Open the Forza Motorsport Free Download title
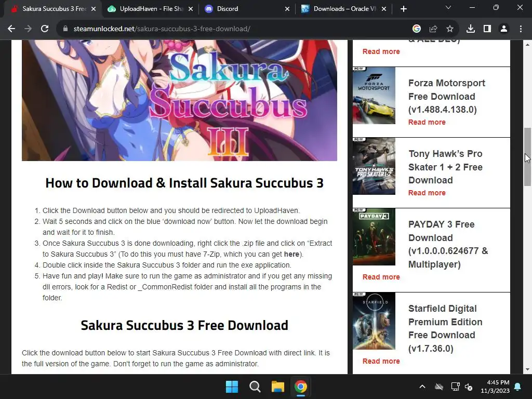 447,96
